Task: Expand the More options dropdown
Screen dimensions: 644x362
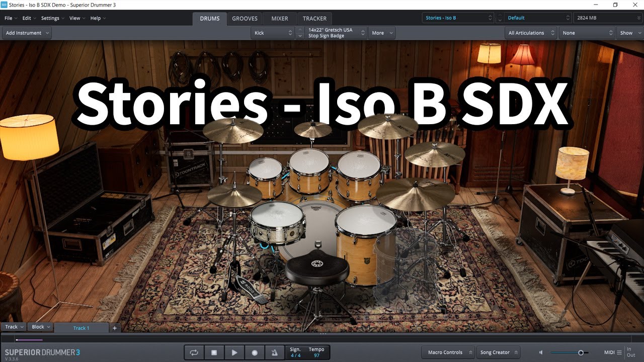Action: tap(382, 33)
